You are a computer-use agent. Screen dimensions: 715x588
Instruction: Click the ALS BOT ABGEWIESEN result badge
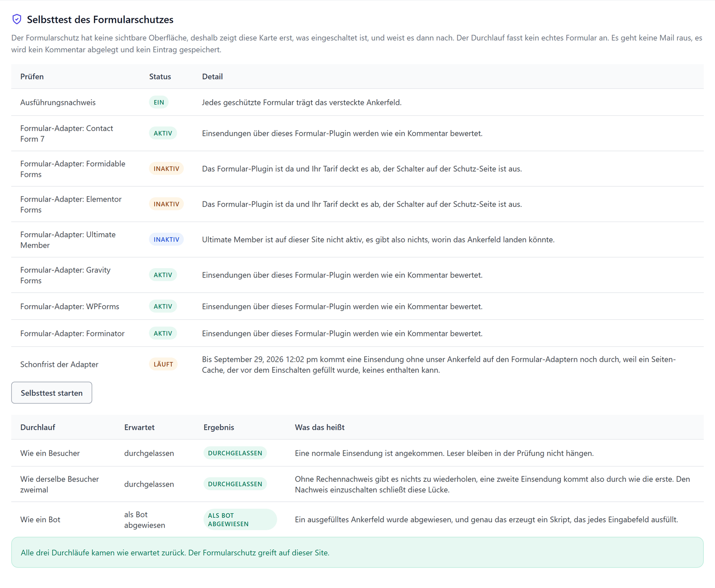pyautogui.click(x=240, y=520)
